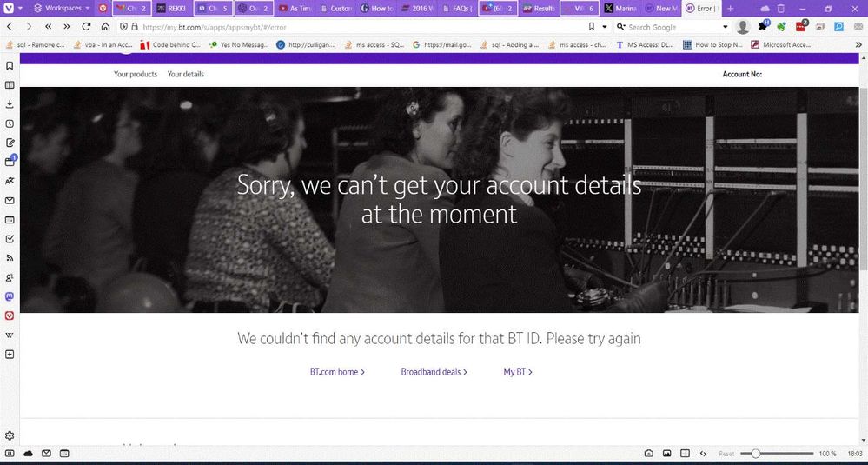Viewport: 868px width, 465px height.
Task: Switch to the REKKI tab
Action: tap(171, 8)
